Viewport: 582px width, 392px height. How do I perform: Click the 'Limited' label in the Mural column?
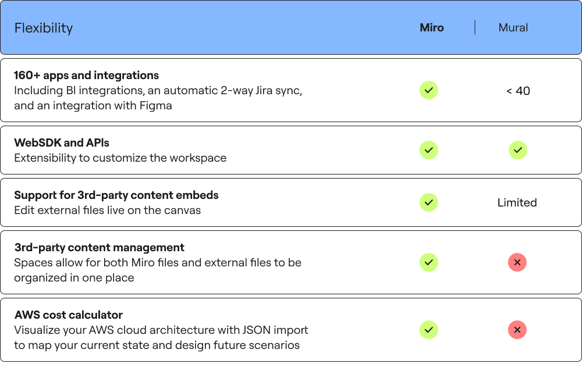pyautogui.click(x=517, y=202)
